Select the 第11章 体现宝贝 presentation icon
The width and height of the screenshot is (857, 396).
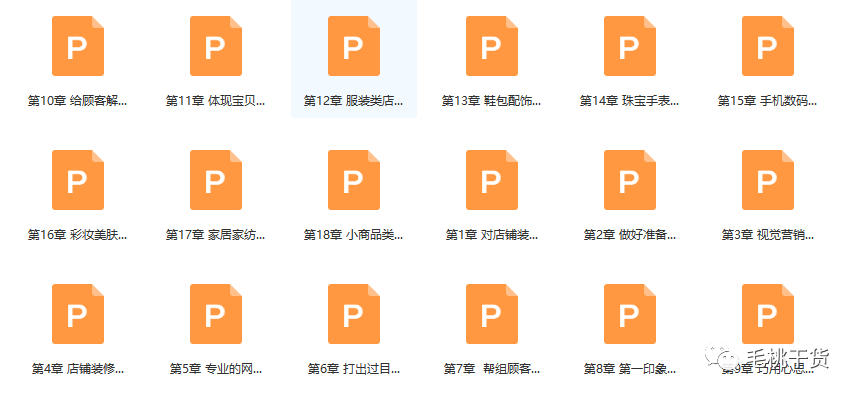[x=216, y=46]
